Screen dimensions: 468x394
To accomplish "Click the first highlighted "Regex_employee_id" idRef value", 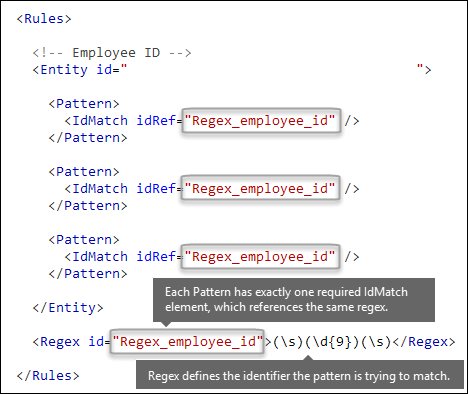I will pyautogui.click(x=261, y=121).
